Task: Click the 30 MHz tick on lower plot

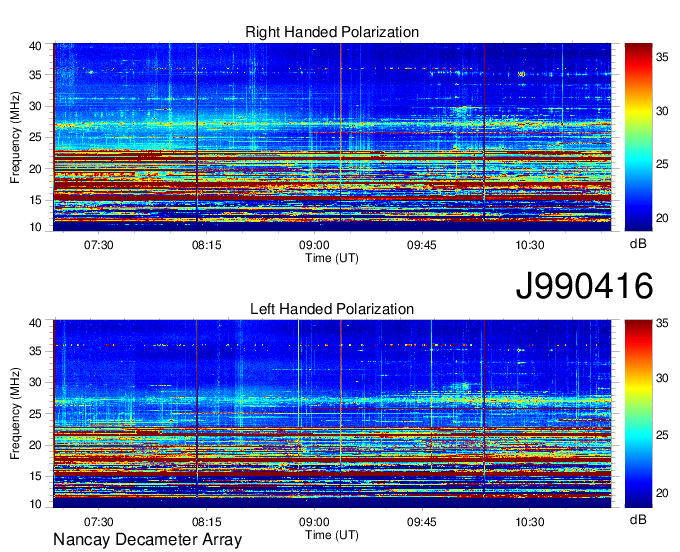Action: [35, 382]
